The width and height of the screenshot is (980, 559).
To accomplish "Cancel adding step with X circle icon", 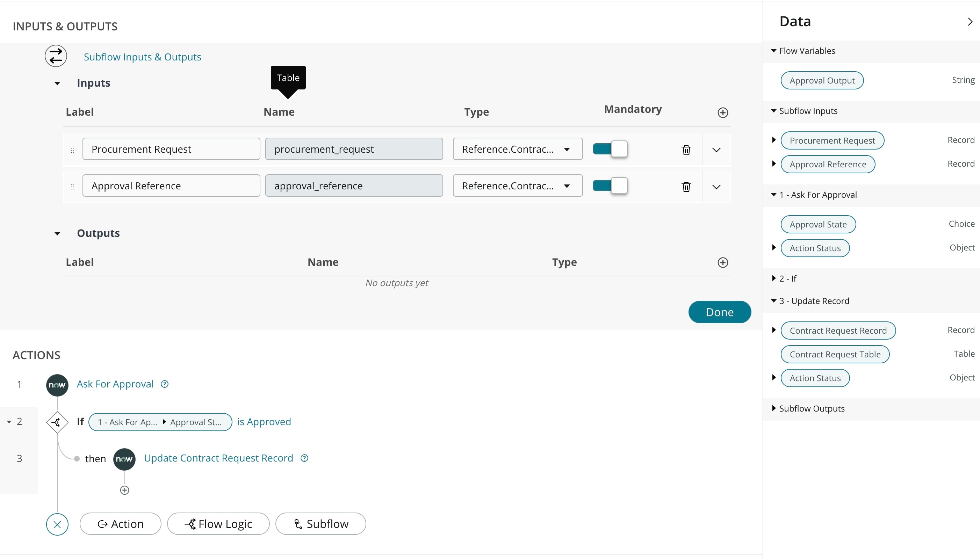I will click(x=57, y=524).
